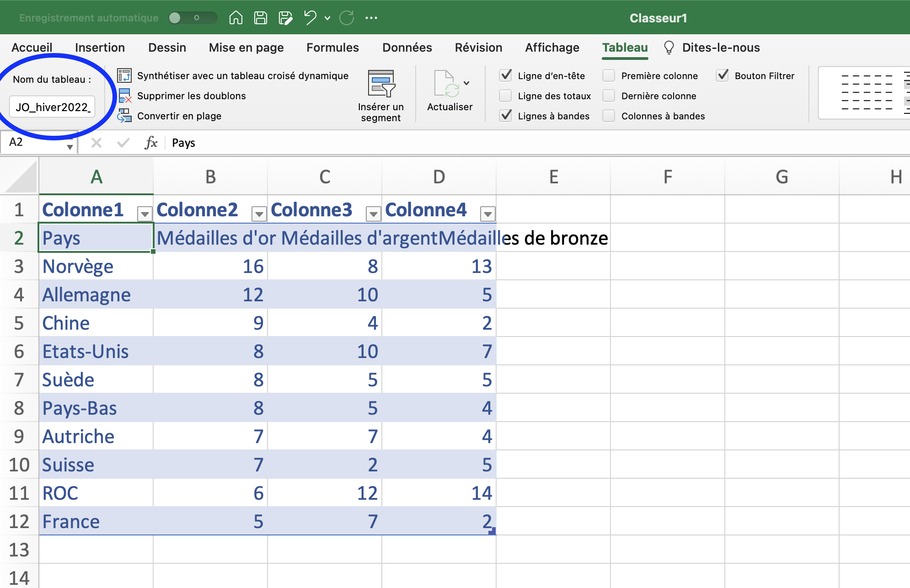Open the Dessin tab
910x588 pixels.
[x=167, y=48]
